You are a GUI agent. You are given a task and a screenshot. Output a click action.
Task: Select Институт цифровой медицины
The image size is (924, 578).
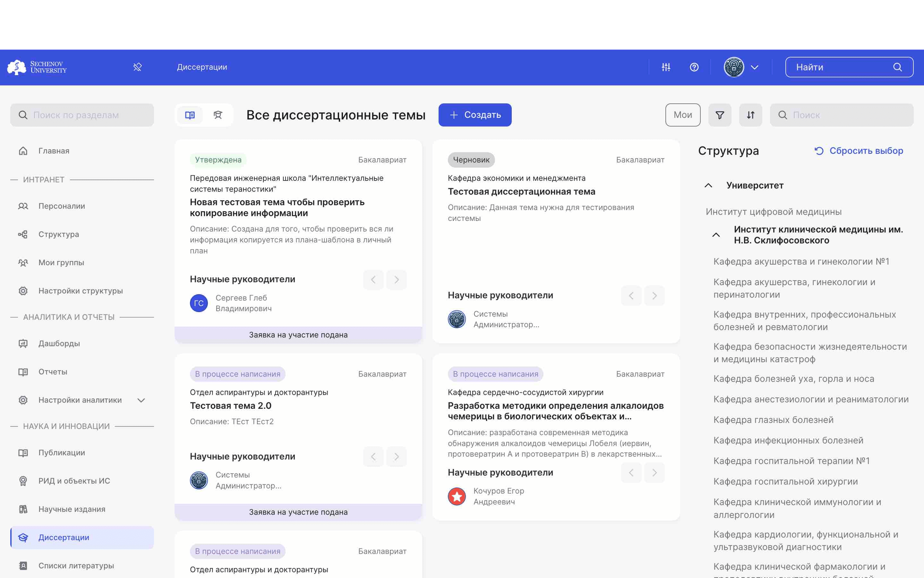click(x=774, y=212)
